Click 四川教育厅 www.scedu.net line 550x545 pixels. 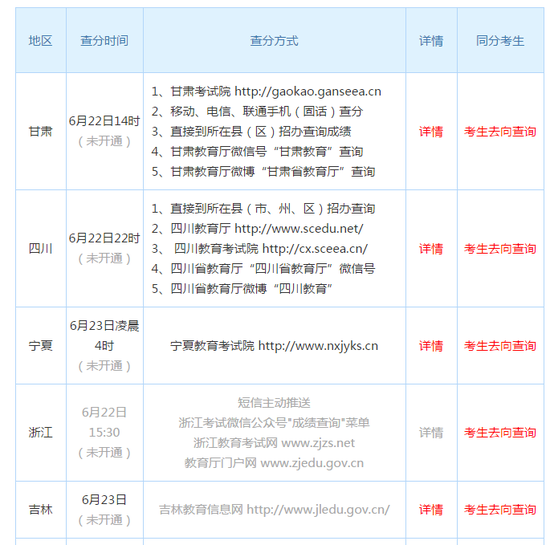click(257, 229)
